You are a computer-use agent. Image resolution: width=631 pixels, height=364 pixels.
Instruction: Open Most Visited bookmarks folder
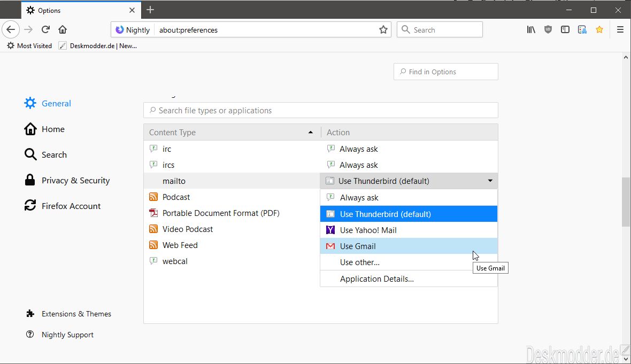click(x=29, y=46)
